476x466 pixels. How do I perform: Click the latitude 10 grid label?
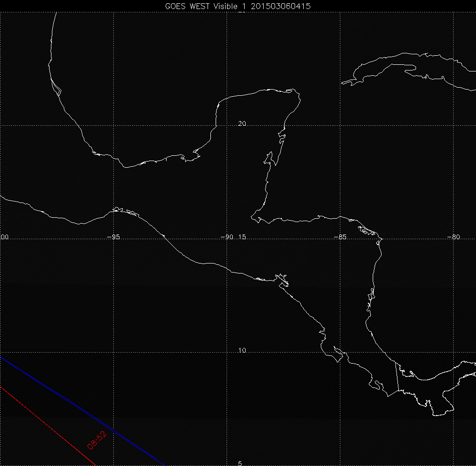pos(242,351)
